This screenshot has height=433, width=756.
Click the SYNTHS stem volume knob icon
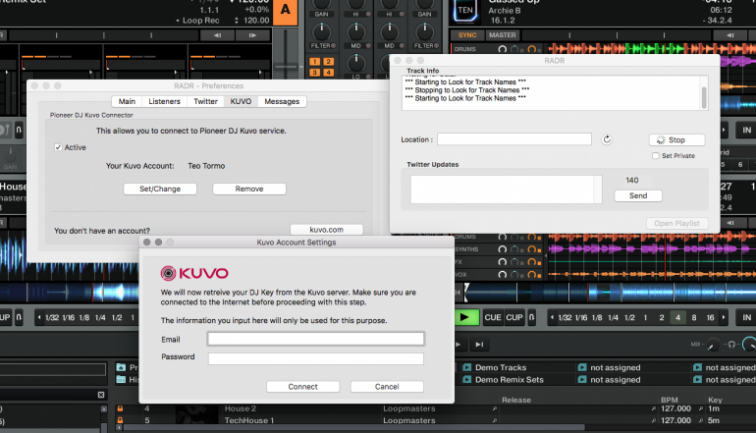tap(502, 249)
